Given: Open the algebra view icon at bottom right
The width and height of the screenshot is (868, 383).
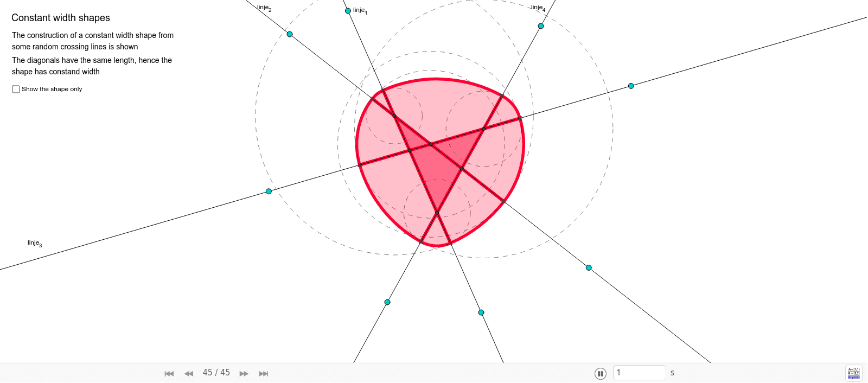Looking at the screenshot, I should pos(853,373).
